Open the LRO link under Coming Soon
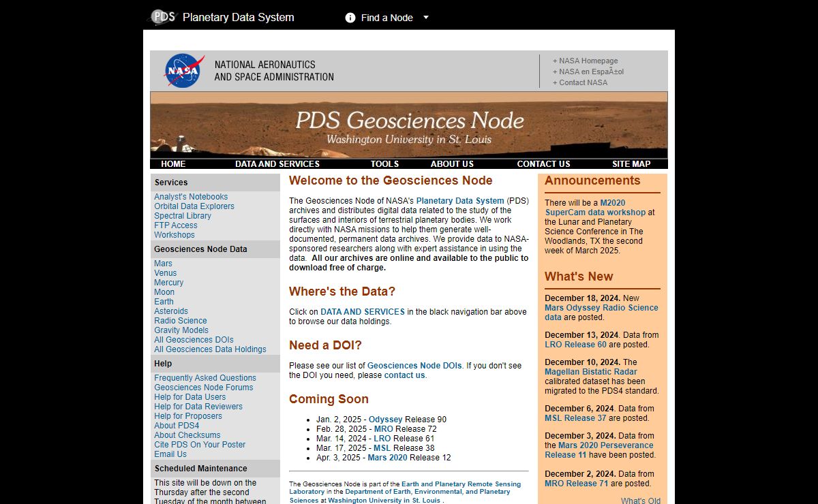 pos(382,439)
